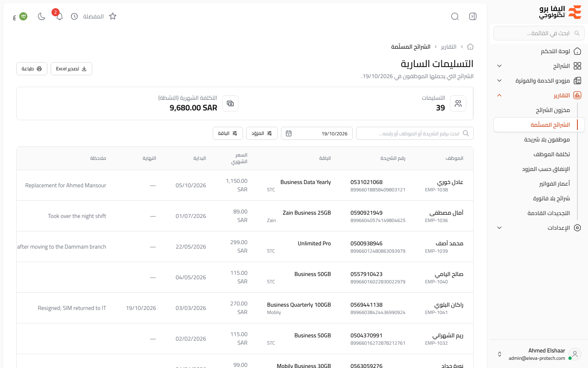Image resolution: width=588 pixels, height=368 pixels.
Task: Click the monthly cost money icon
Action: coord(230,103)
